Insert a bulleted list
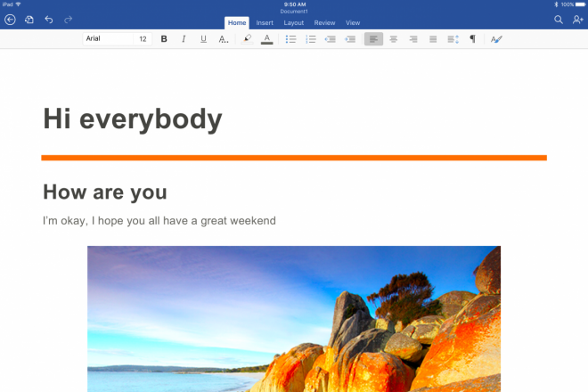588x392 pixels. pos(290,39)
